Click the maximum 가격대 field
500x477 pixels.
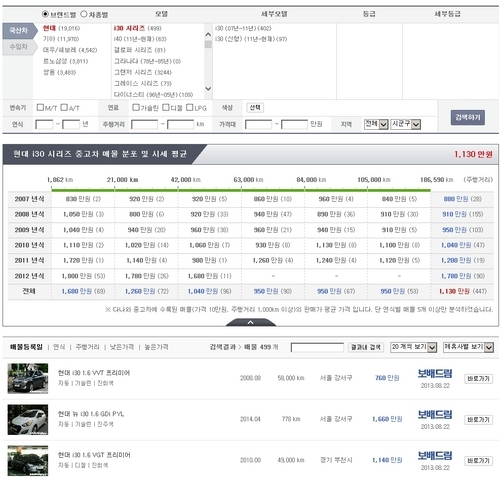pos(294,124)
